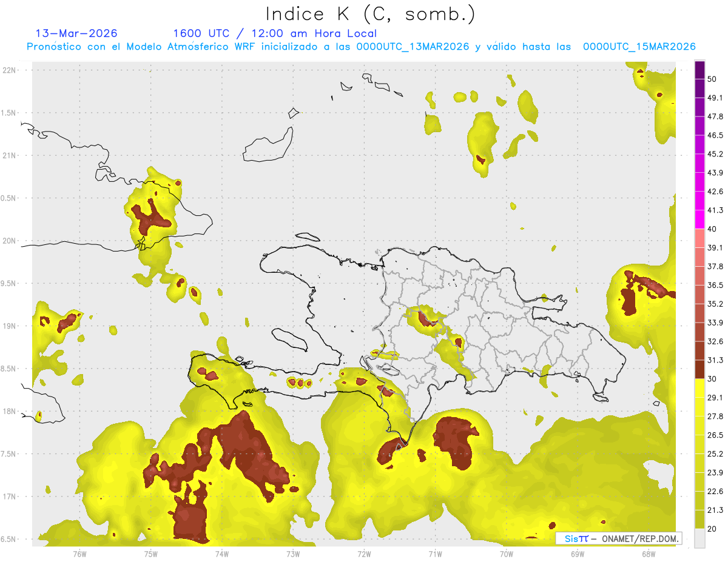
Task: Click the '22N' latitude label
Action: pos(9,70)
